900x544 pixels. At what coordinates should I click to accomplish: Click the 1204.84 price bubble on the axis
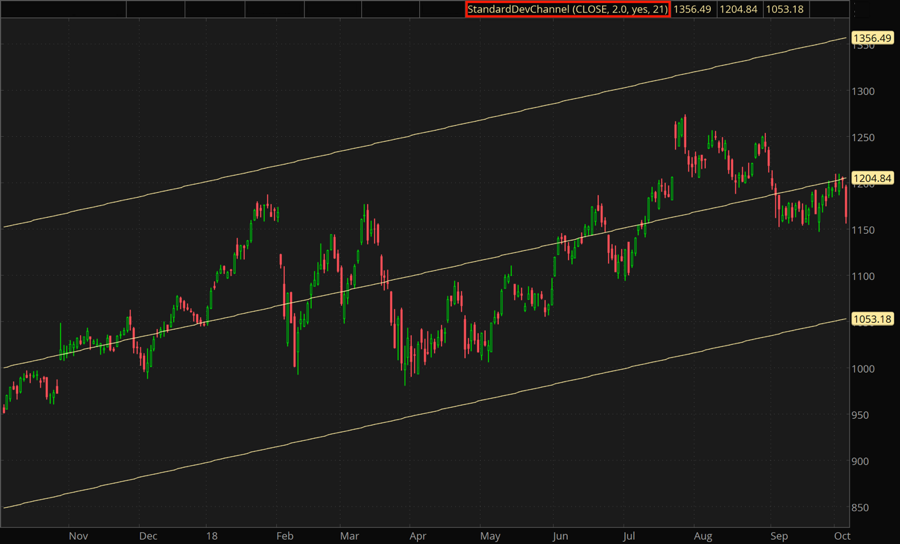click(x=870, y=178)
